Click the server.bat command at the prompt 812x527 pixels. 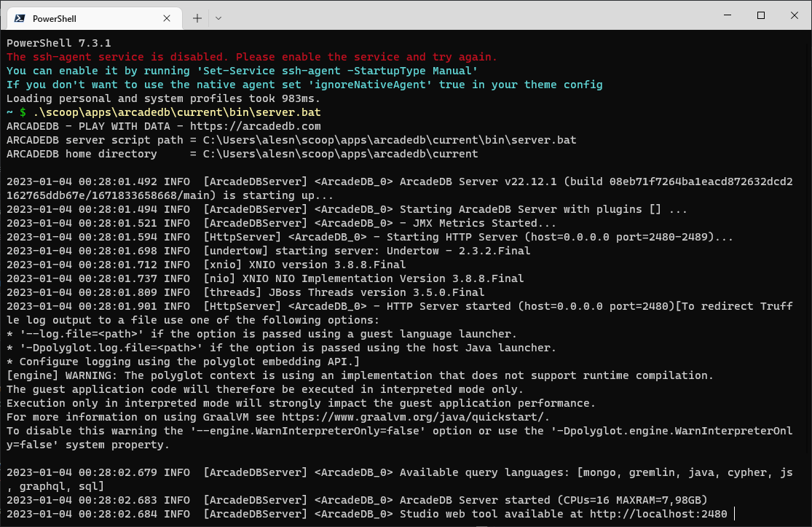tap(176, 112)
